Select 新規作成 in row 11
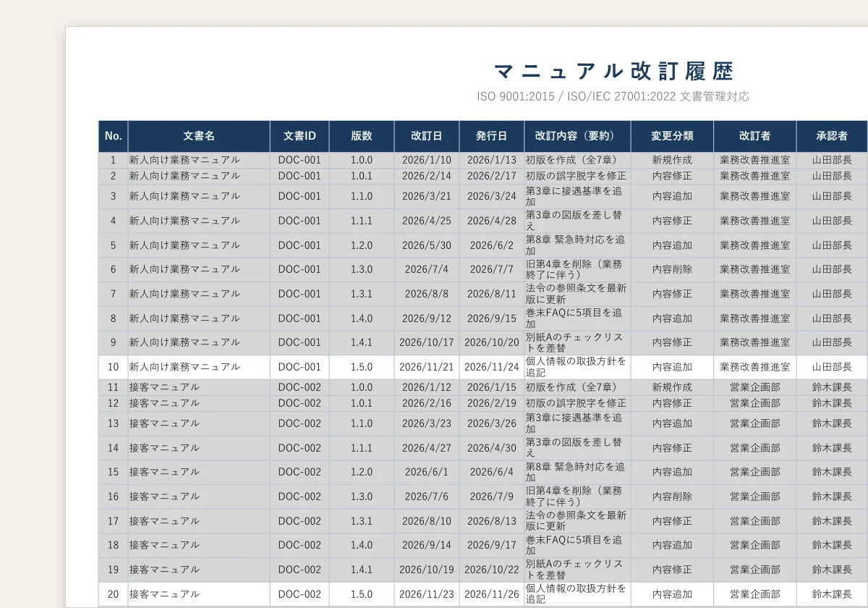 672,387
